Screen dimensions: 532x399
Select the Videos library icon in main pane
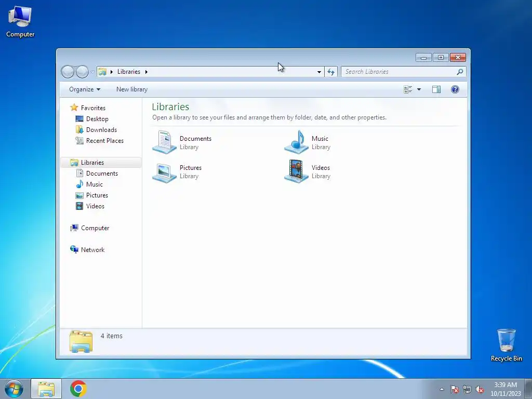296,171
